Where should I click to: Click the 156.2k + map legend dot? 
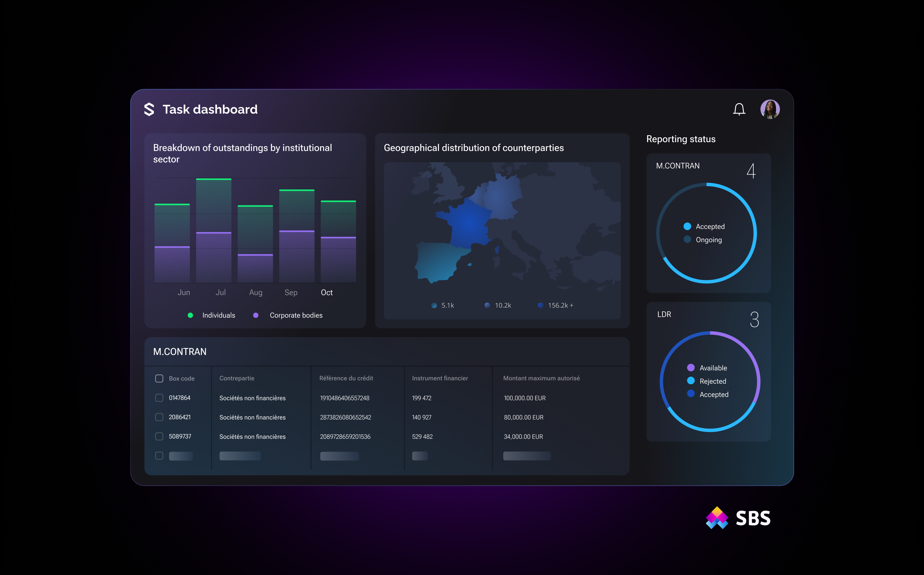click(540, 305)
